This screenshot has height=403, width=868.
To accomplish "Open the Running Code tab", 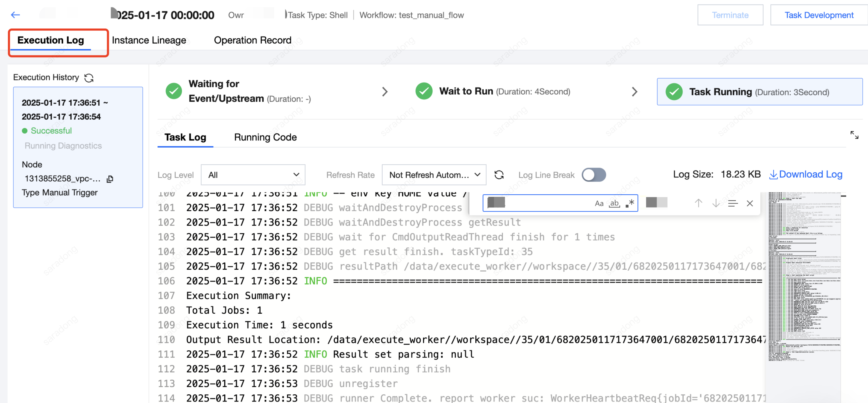I will [x=265, y=137].
